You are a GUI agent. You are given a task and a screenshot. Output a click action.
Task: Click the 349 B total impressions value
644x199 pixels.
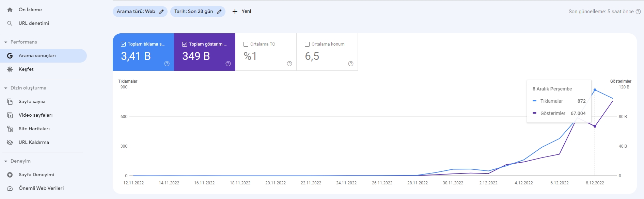click(196, 56)
